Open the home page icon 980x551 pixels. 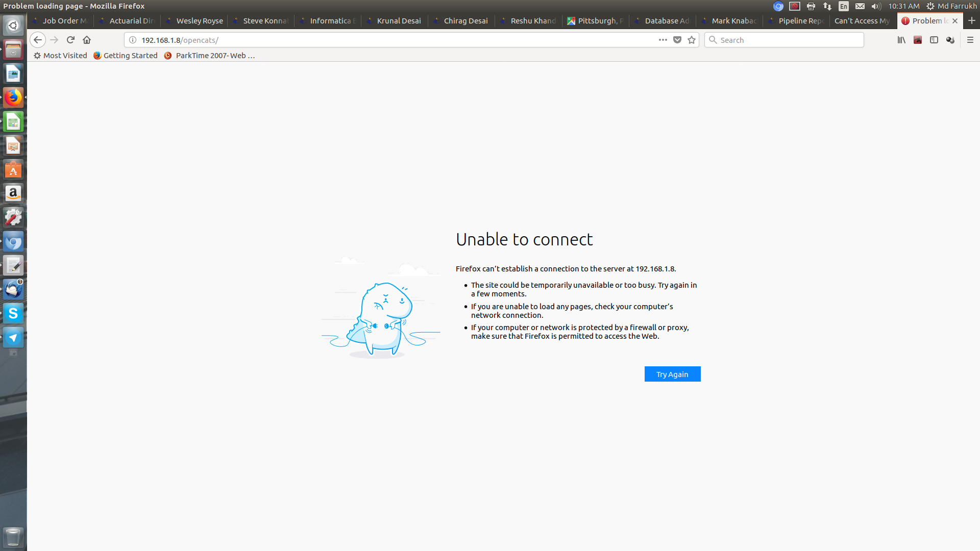point(87,40)
